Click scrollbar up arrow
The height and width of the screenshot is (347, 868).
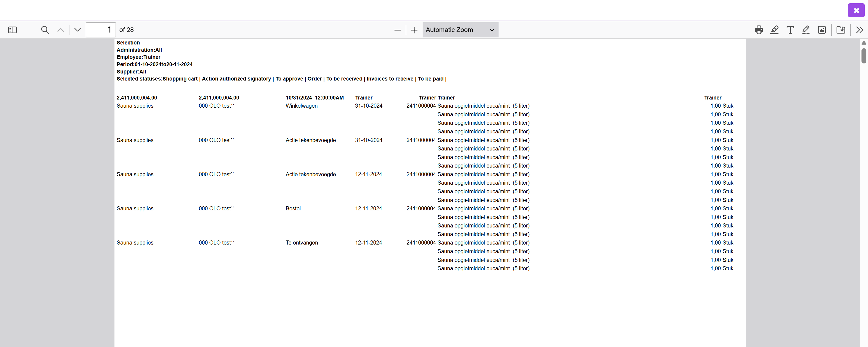click(x=864, y=43)
